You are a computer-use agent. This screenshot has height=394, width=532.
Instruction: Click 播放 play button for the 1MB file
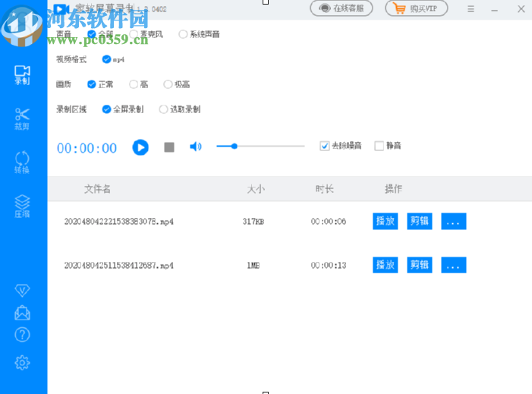[x=386, y=265]
